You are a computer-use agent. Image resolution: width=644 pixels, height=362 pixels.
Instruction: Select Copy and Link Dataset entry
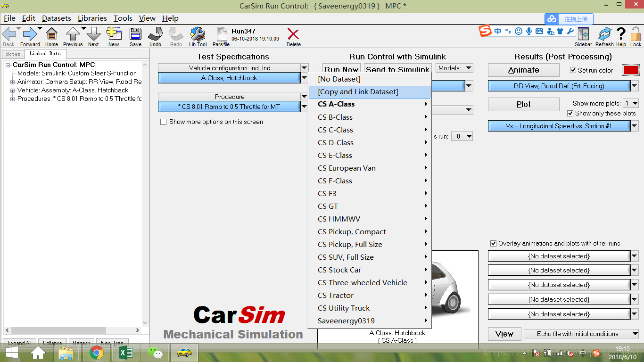(x=370, y=92)
